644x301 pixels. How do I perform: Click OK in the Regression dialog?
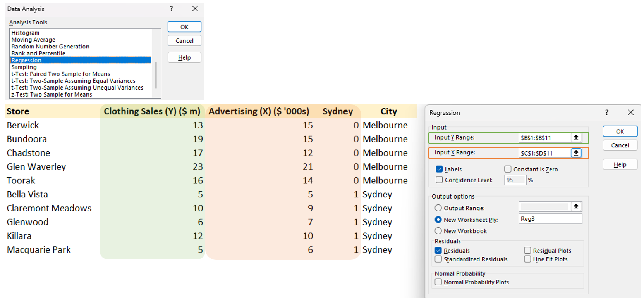pos(620,131)
